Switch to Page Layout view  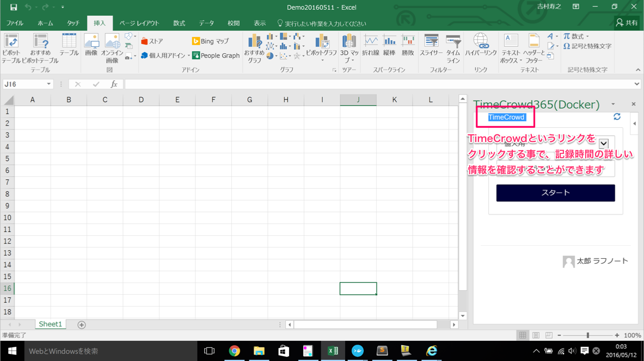point(536,335)
